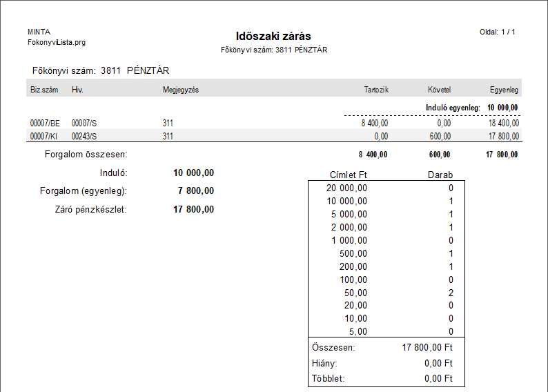The width and height of the screenshot is (548, 392).
Task: Click the MINTA label in header
Action: coord(39,32)
